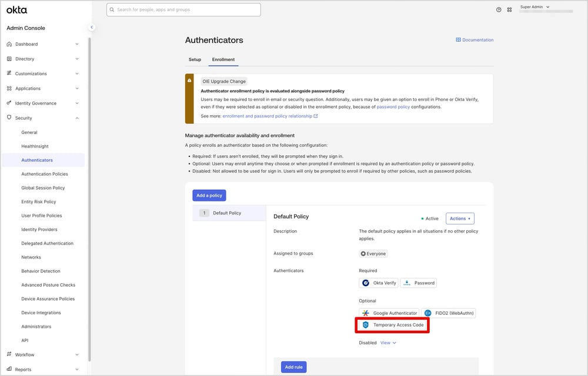The height and width of the screenshot is (376, 588).
Task: Open Device Integrations
Action: coord(41,313)
